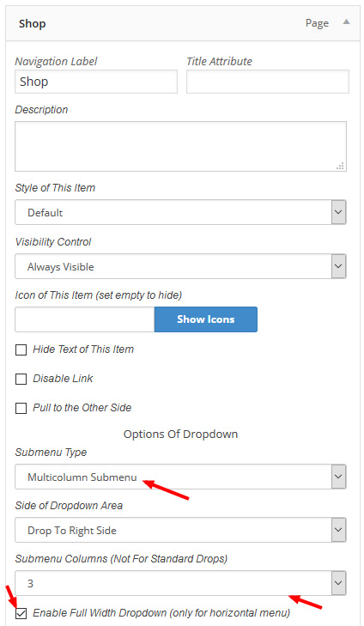364x626 pixels.
Task: Uncheck Enable Full Width Dropdown
Action: coord(21,613)
